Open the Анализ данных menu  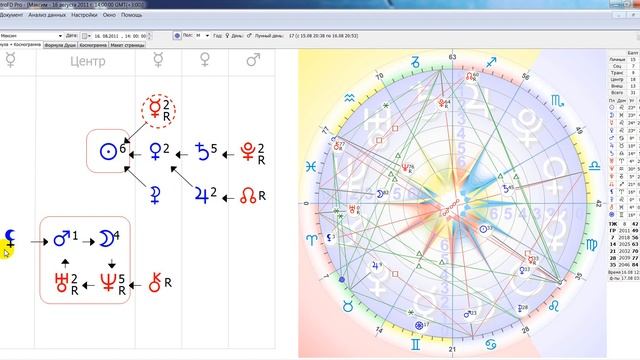(x=47, y=15)
